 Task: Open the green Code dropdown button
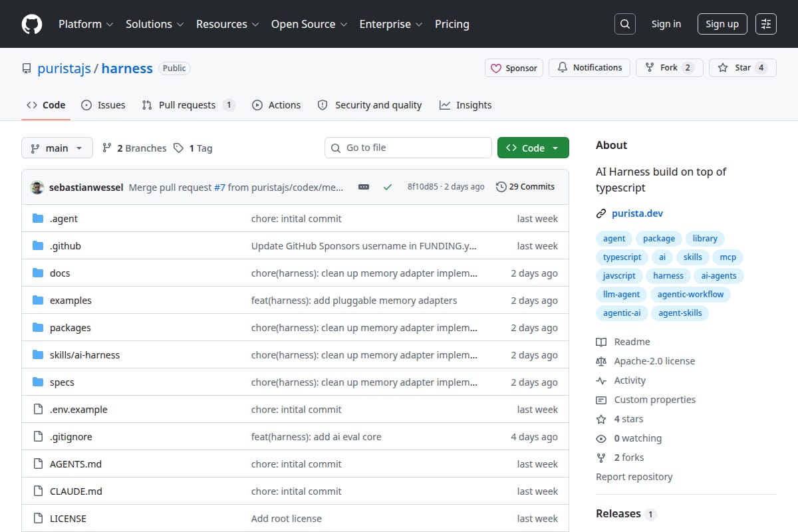pyautogui.click(x=533, y=148)
